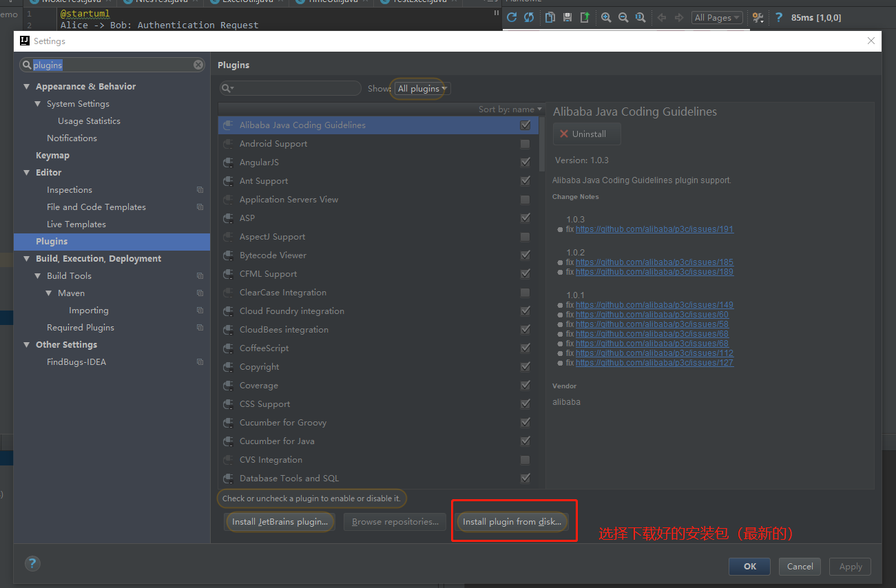Open the Sort by name dropdown
This screenshot has width=896, height=588.
510,109
